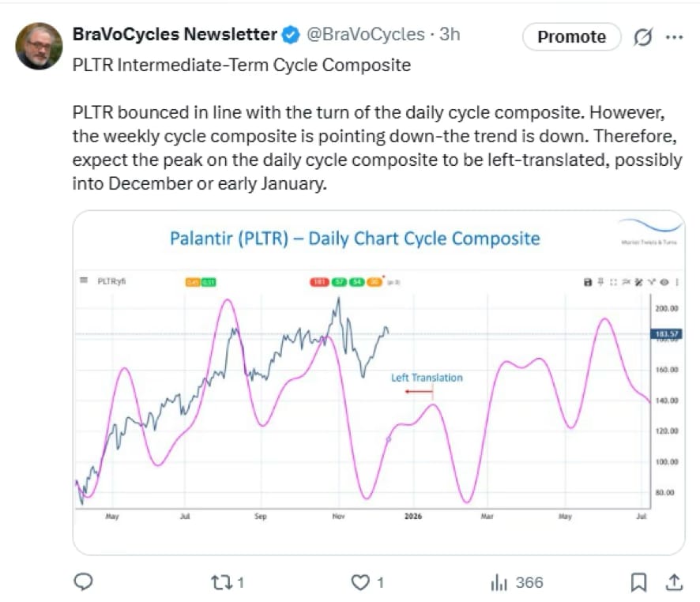Viewport: 700px width, 602px height.
Task: Open the chart hamburger menu beside PLTR
Action: [83, 280]
